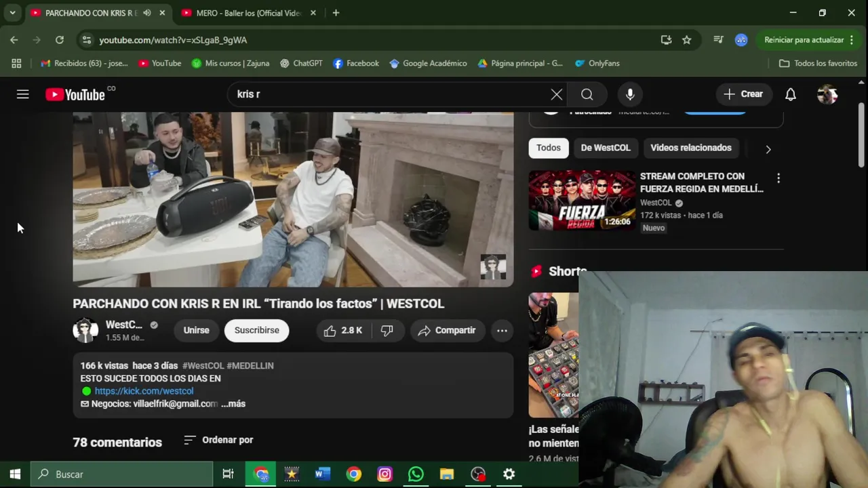Screen dimensions: 868x488
Task: Clear the search box with X
Action: point(557,94)
